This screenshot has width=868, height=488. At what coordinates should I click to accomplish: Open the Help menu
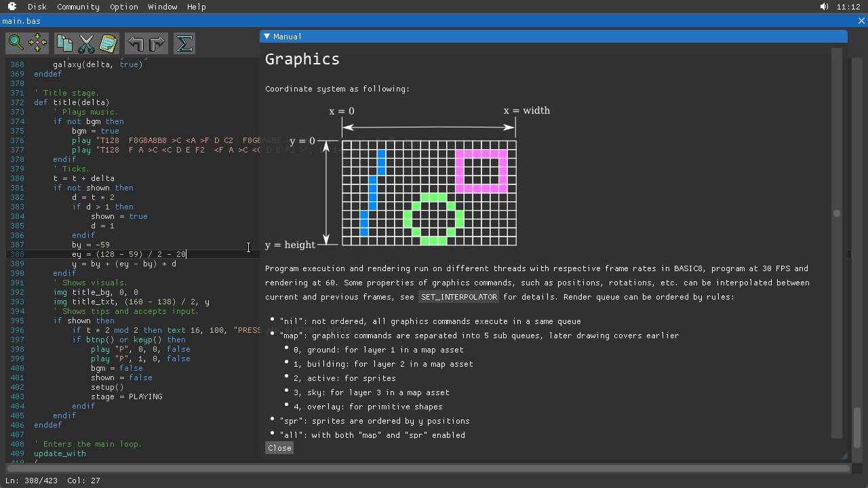point(196,7)
